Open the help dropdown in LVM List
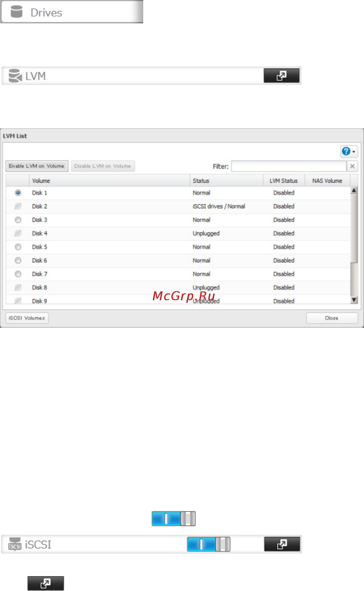The width and height of the screenshot is (364, 591). tap(349, 151)
